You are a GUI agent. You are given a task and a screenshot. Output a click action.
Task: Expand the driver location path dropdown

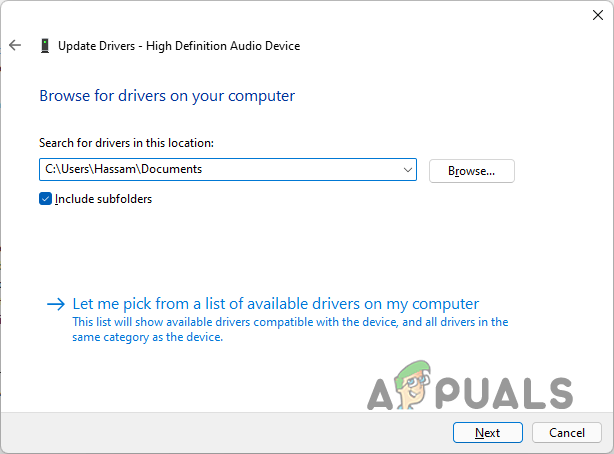point(407,170)
